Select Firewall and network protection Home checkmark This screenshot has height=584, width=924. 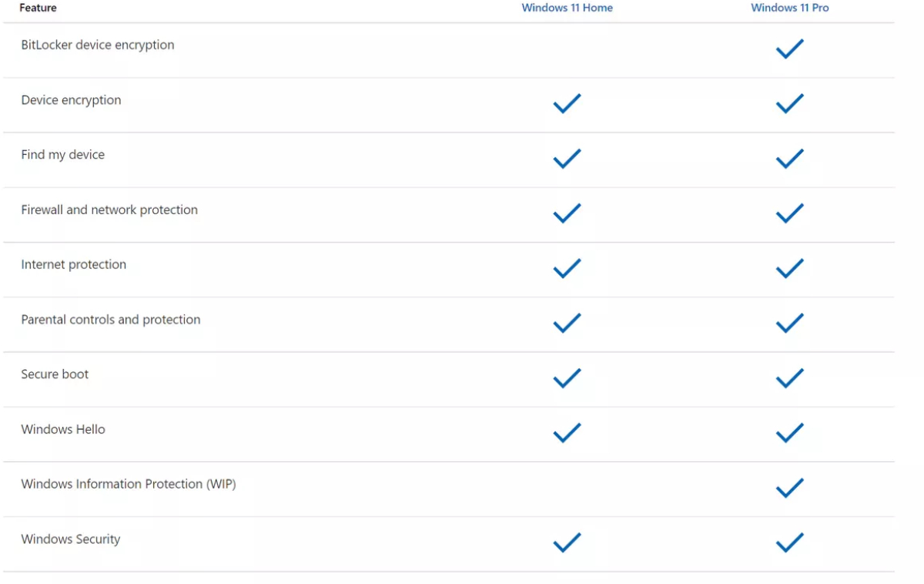pos(567,213)
